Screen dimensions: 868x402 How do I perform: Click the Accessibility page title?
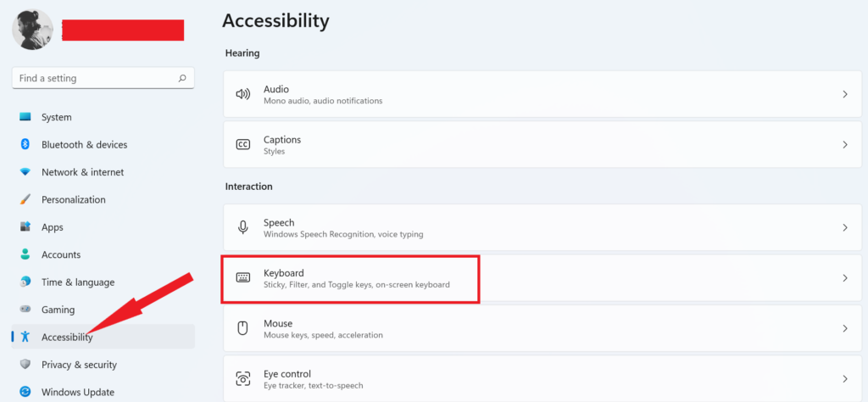pyautogui.click(x=275, y=21)
